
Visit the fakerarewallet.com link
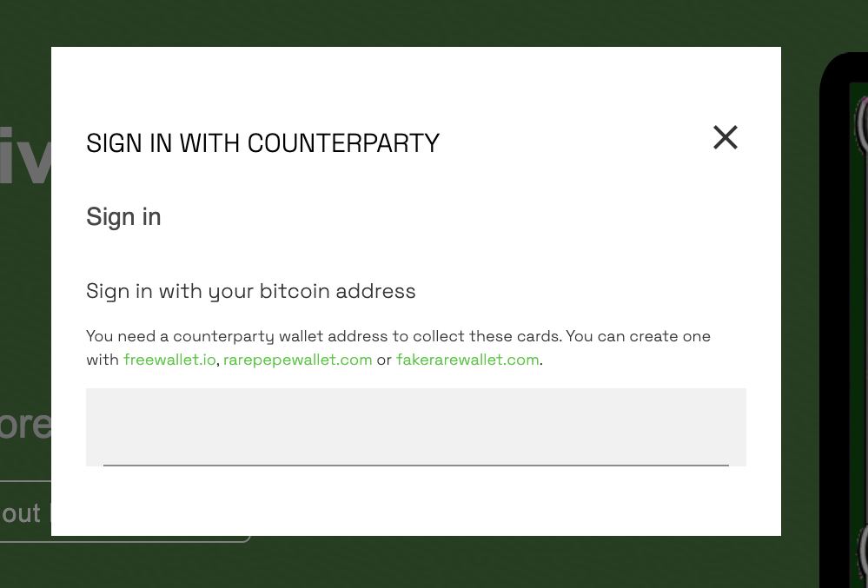click(x=467, y=360)
